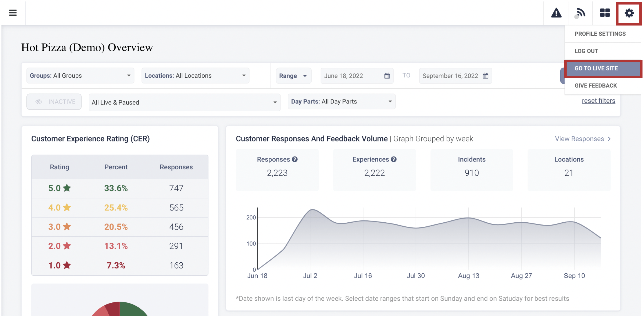Click the Responses help question-mark icon
The width and height of the screenshot is (644, 316).
click(x=295, y=159)
